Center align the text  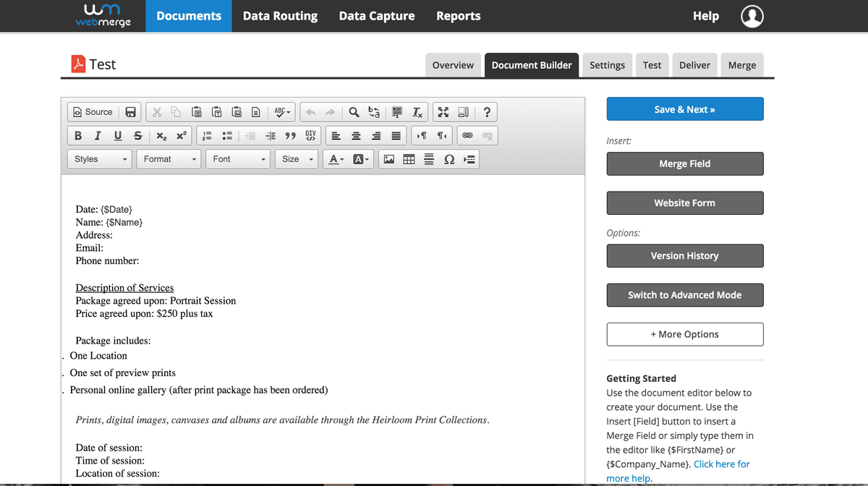[356, 135]
